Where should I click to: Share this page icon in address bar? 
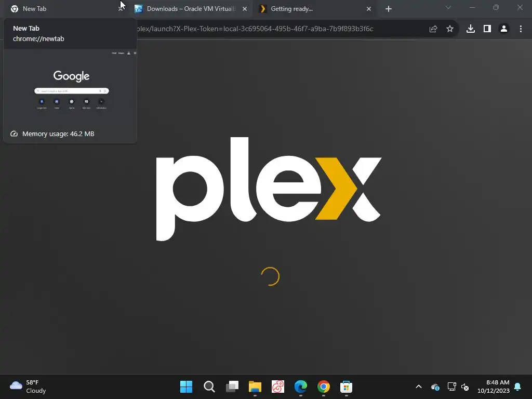pos(433,29)
